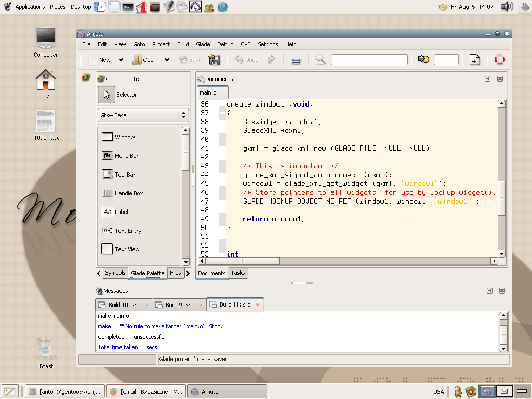Screen dimensions: 532x399
Task: Iconify the Messages panel
Action: (489, 291)
